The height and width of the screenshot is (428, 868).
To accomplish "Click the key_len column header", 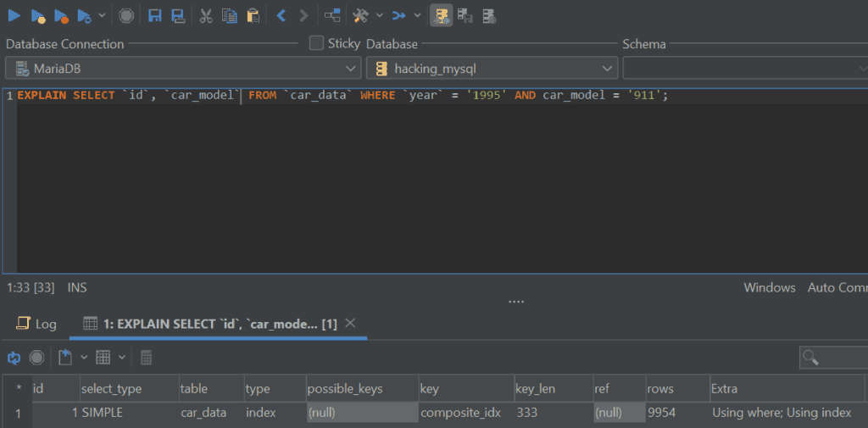I will (554, 389).
